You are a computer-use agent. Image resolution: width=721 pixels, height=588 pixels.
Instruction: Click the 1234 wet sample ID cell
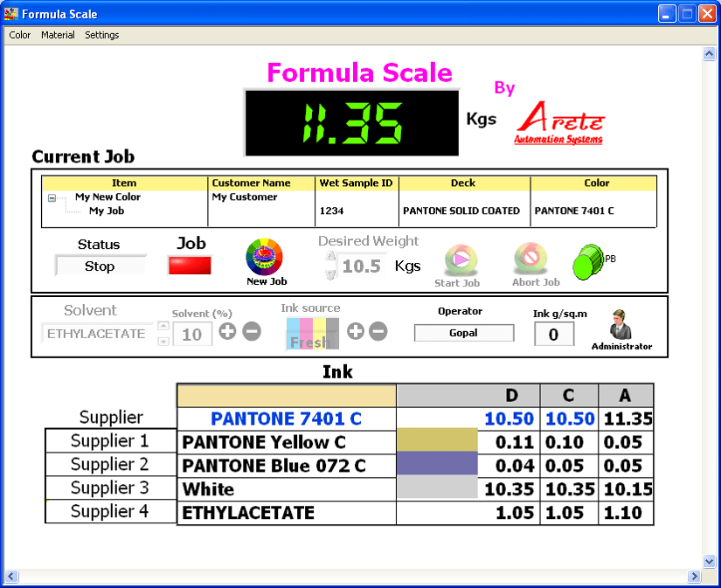pos(332,211)
